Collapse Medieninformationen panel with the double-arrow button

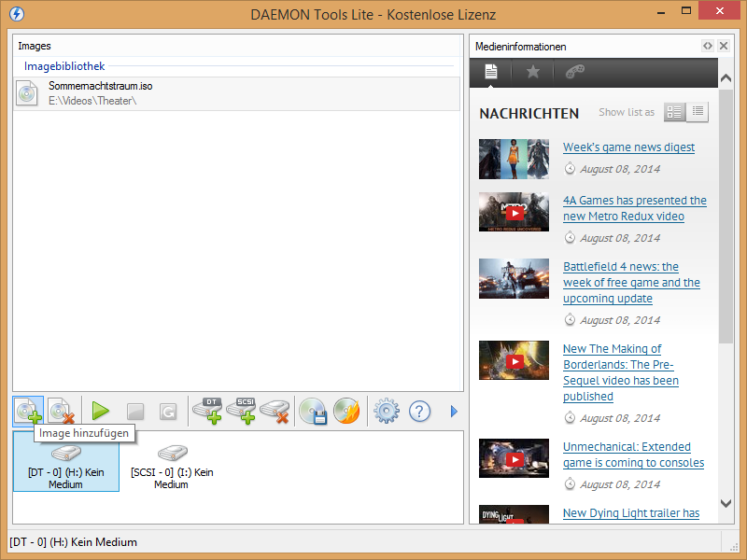708,46
